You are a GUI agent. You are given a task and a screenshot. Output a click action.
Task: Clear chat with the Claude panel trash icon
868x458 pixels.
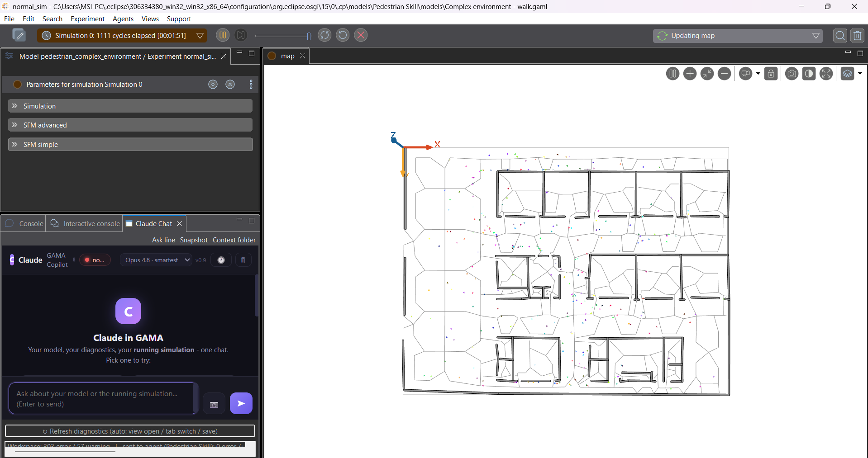tap(243, 260)
